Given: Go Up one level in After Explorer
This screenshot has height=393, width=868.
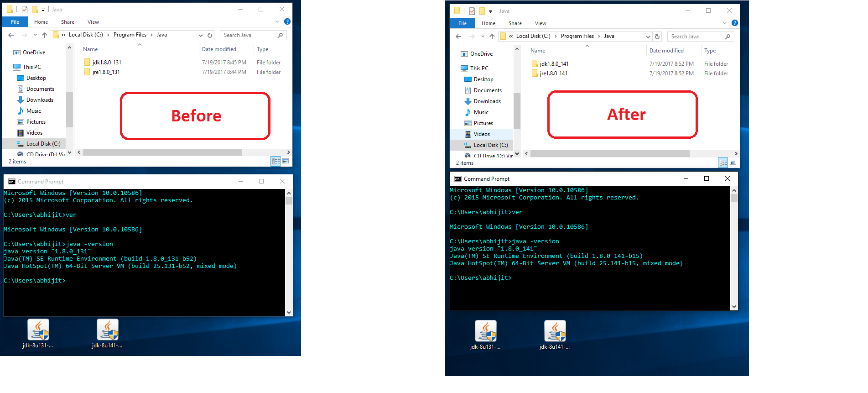Looking at the screenshot, I should pos(492,37).
